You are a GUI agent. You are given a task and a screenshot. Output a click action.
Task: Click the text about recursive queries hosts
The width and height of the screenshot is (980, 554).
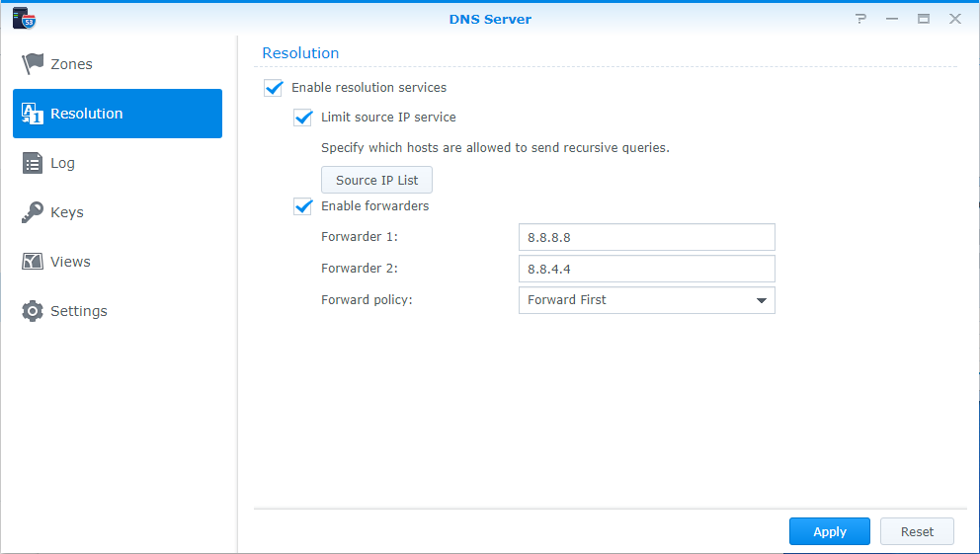click(x=495, y=148)
